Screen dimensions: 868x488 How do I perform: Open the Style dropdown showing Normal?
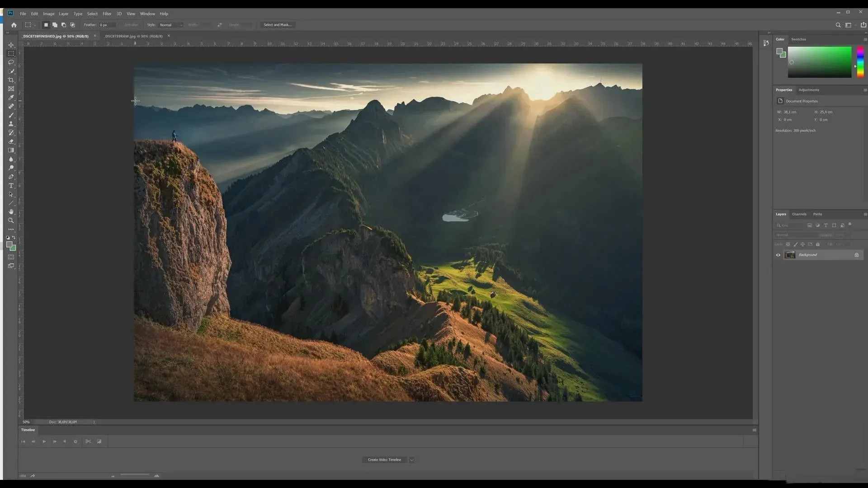(171, 25)
